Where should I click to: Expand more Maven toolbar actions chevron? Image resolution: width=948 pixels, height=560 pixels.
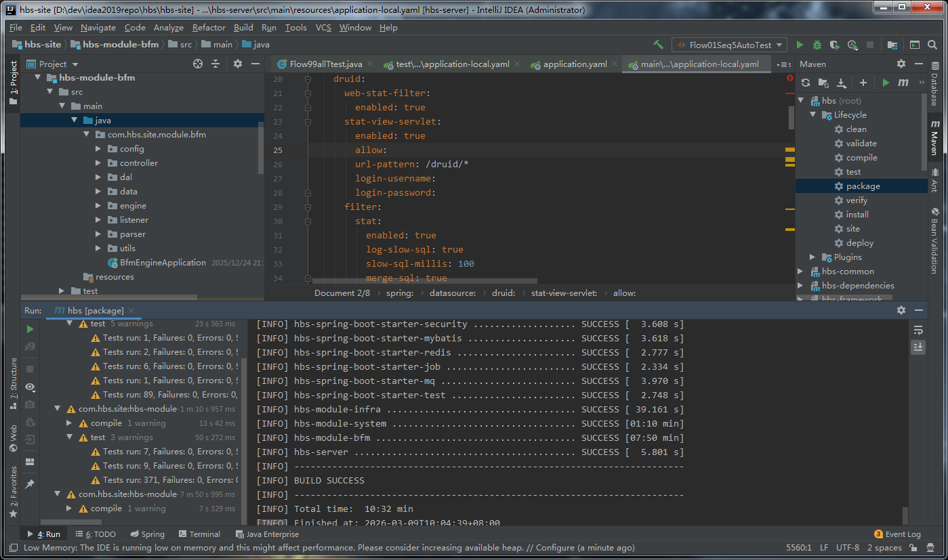tap(922, 83)
